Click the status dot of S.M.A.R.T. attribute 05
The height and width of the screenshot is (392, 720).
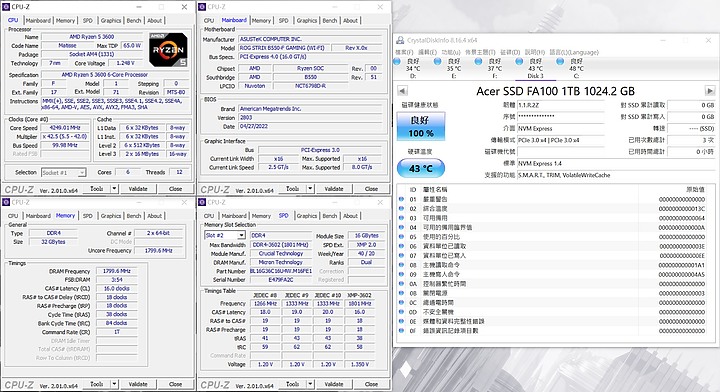(401, 237)
